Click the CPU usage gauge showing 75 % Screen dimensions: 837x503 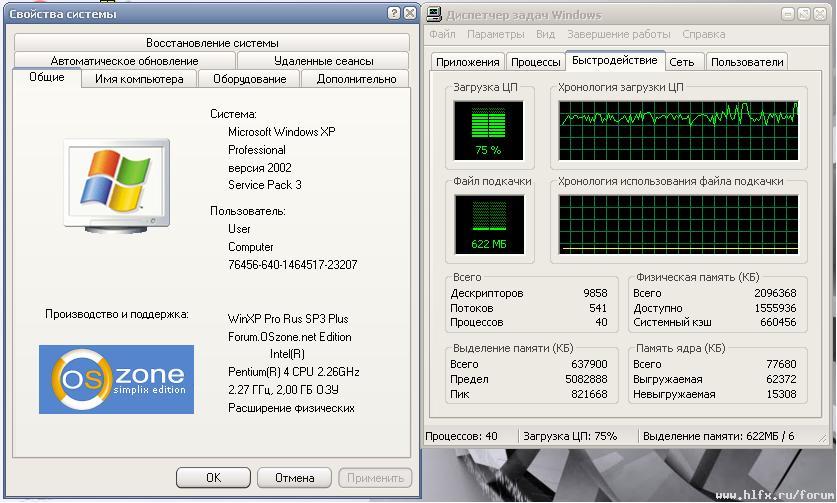coord(488,130)
